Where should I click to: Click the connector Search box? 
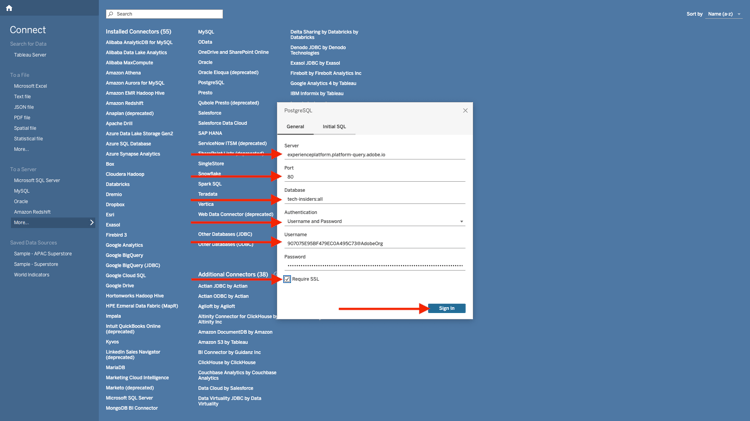click(164, 14)
